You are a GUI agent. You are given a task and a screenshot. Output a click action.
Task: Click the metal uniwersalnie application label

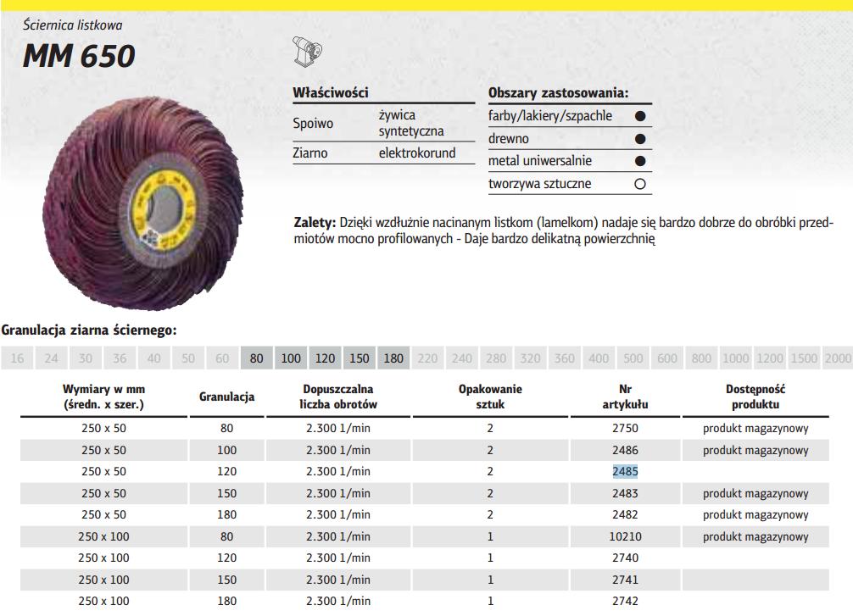pos(539,161)
